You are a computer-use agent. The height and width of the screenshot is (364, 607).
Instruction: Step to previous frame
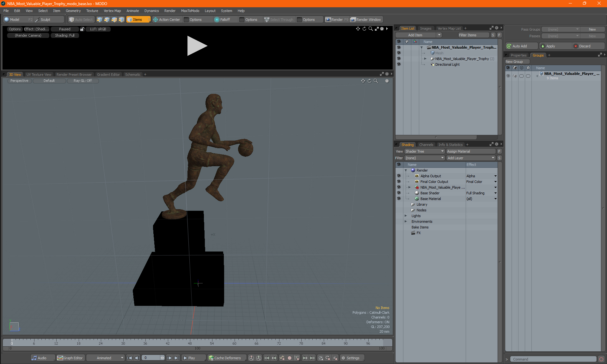click(x=137, y=358)
